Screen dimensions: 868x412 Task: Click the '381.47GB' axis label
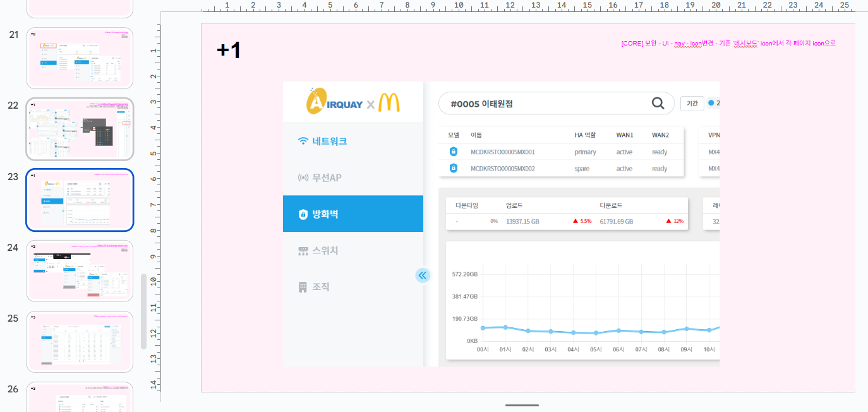tap(465, 296)
